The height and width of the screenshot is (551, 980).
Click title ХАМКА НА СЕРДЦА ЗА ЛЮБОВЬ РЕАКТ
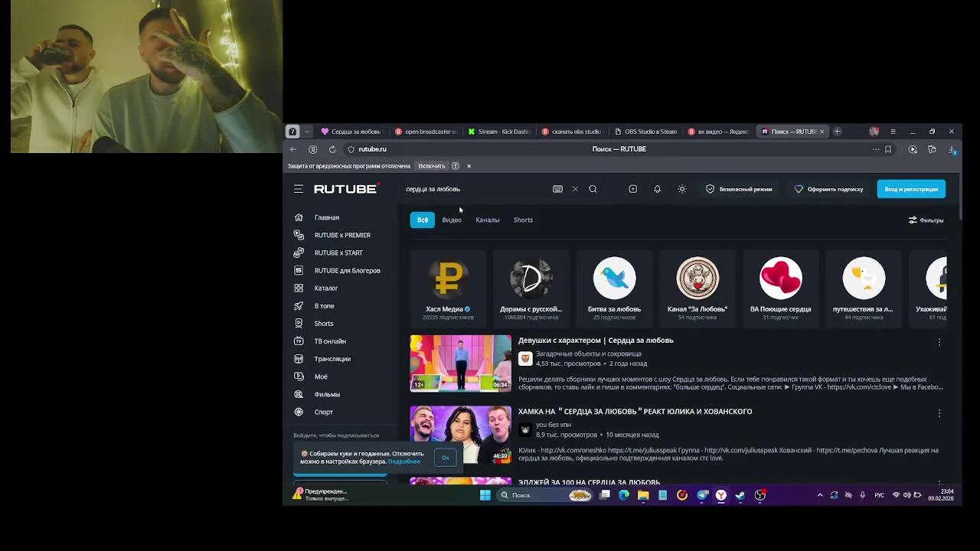[635, 412]
